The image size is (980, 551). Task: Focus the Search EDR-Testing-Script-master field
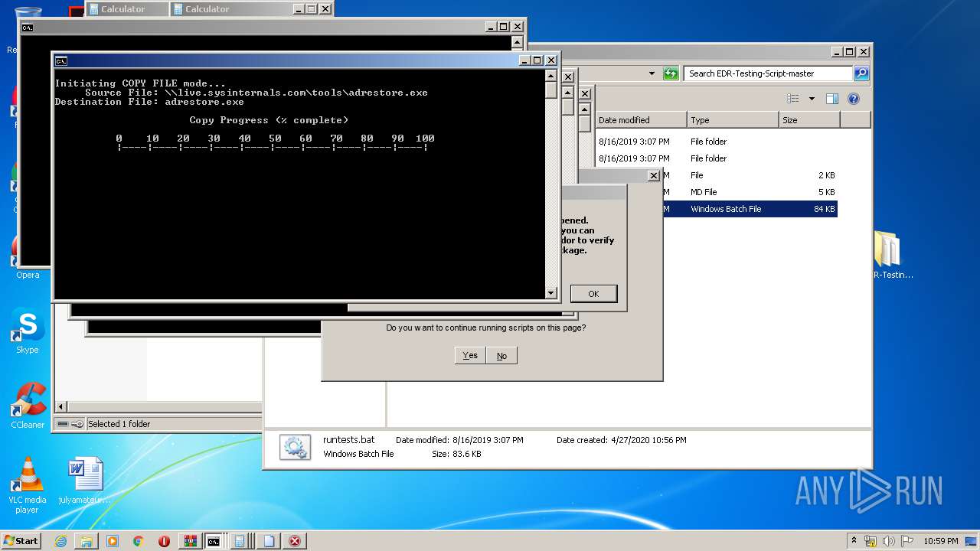click(x=769, y=73)
